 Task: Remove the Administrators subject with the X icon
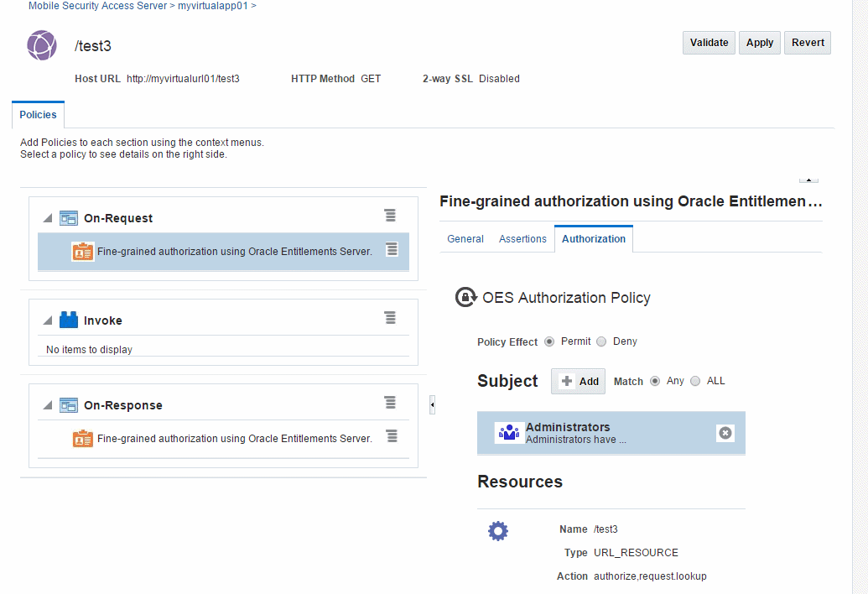click(725, 433)
